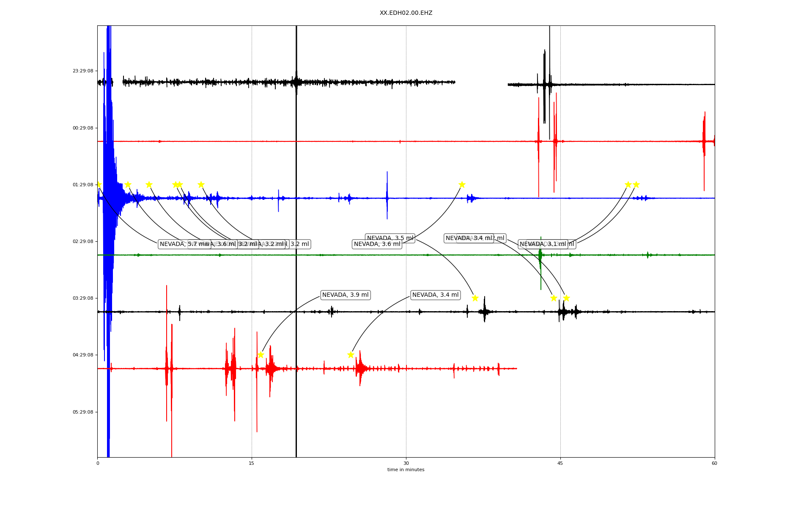
Task: Click the plot title XX.EDH02.00.EHZ
Action: click(406, 13)
